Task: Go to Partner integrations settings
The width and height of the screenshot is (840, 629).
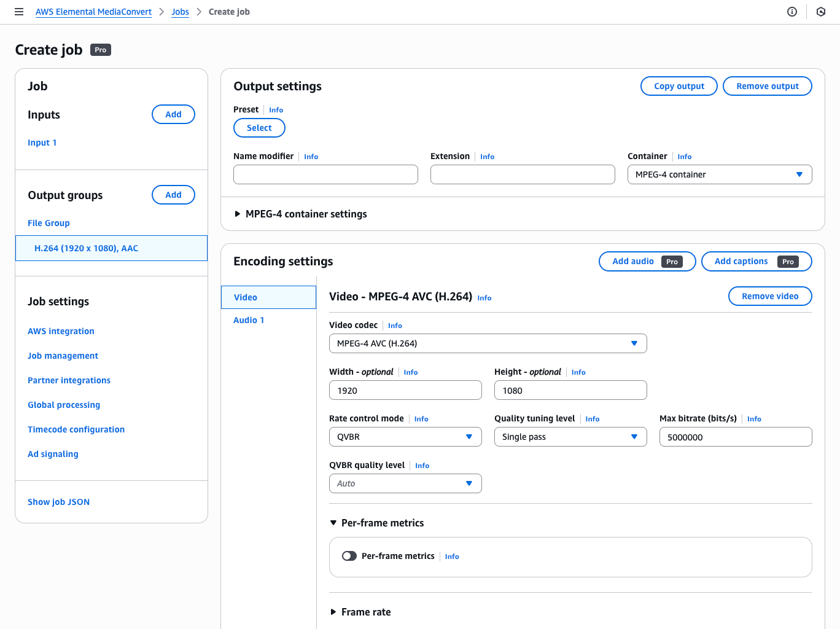Action: pyautogui.click(x=69, y=380)
